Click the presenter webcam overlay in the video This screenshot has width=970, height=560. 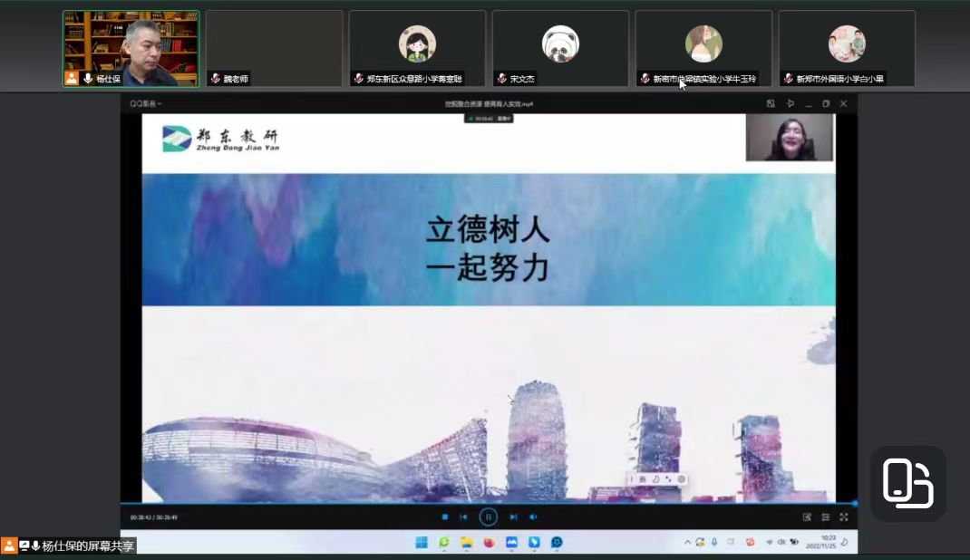click(790, 137)
